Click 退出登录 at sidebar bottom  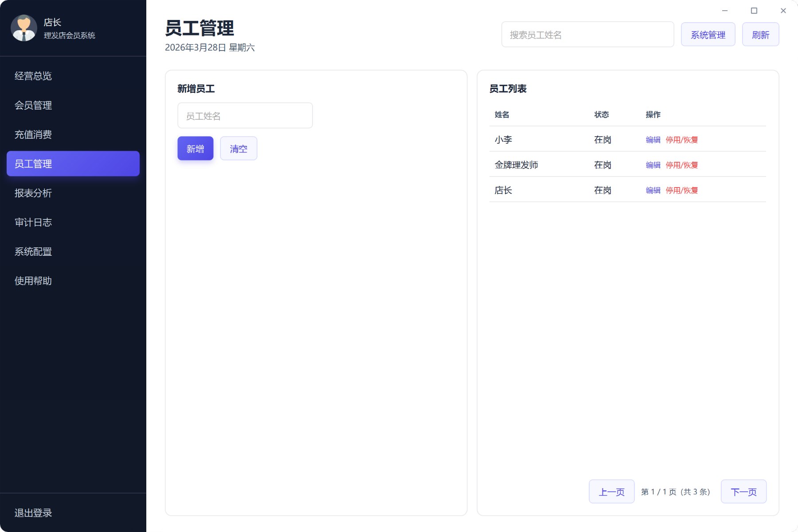coord(33,513)
